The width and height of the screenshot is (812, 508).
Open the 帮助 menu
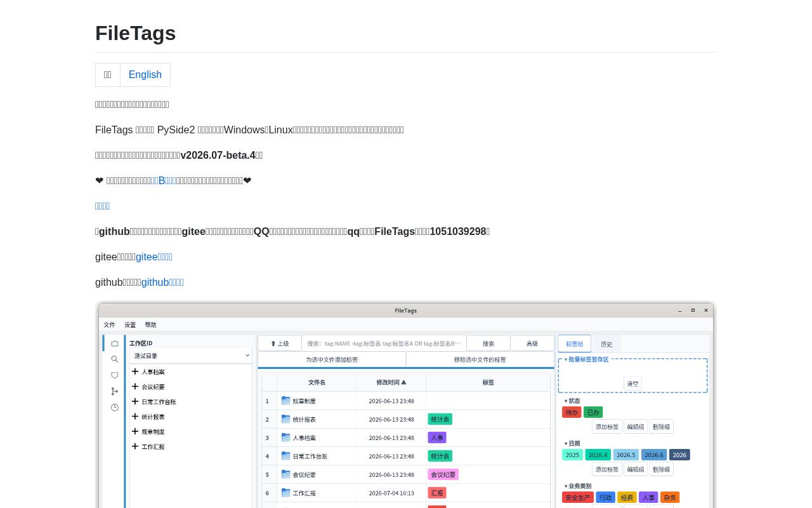click(150, 324)
